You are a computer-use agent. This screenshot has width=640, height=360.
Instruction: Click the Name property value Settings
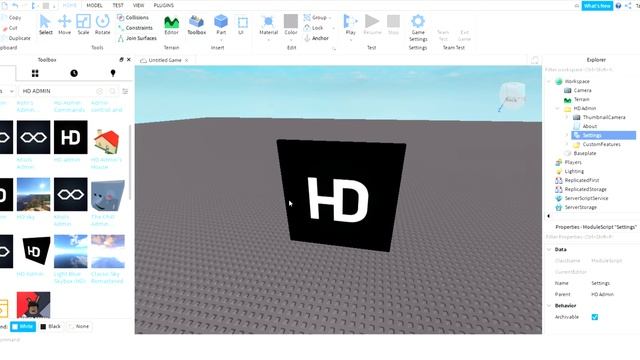[600, 283]
